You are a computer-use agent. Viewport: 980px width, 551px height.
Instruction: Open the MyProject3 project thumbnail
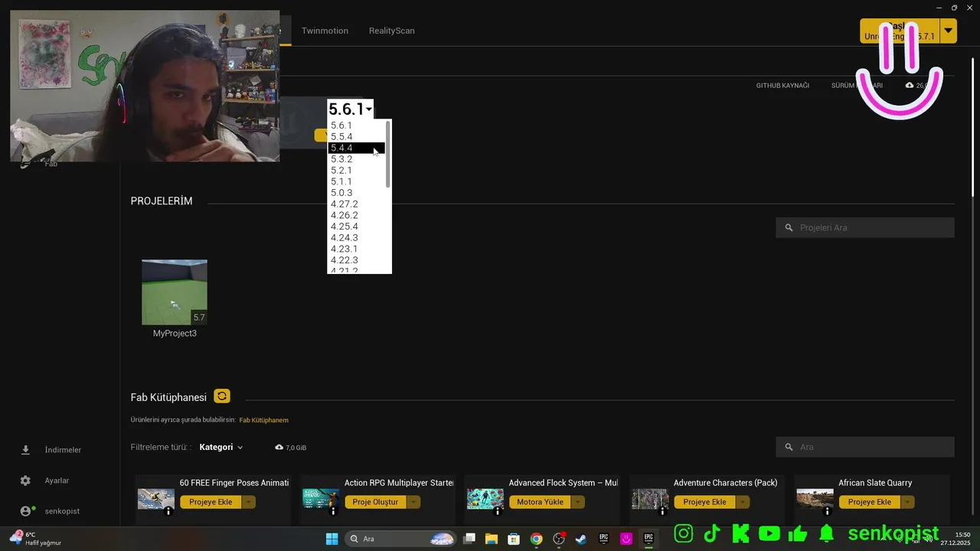(175, 292)
